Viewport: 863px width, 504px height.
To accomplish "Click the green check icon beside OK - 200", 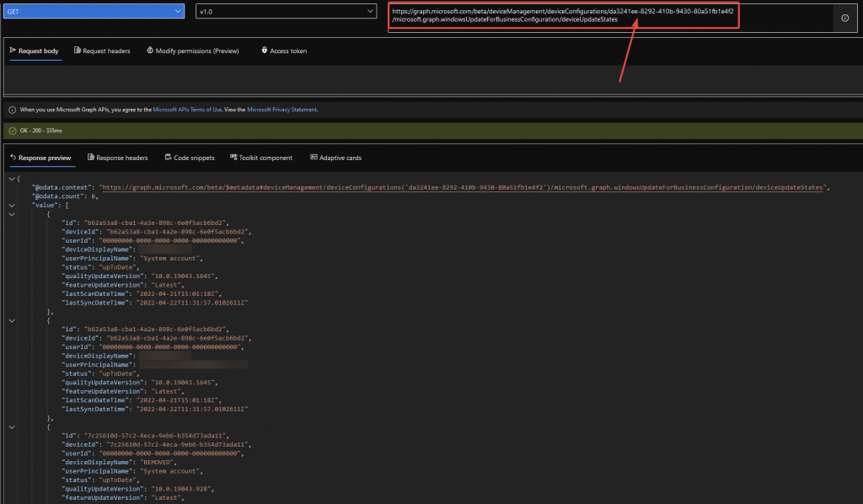I will [x=12, y=131].
